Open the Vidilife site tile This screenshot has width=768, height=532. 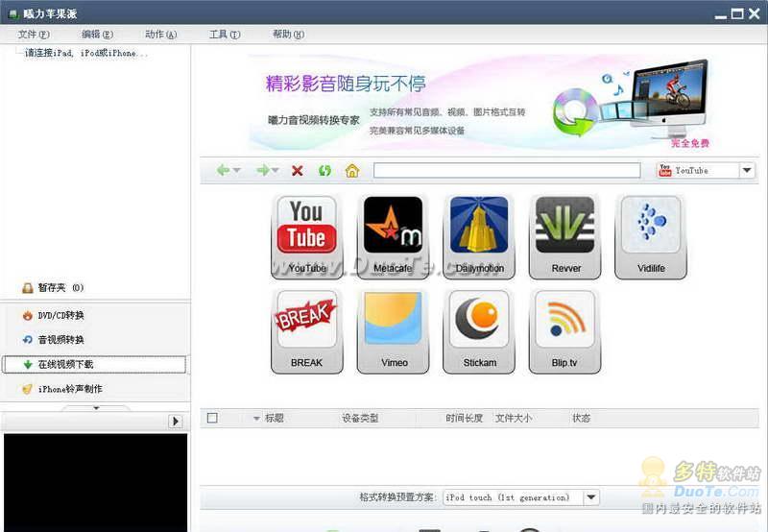651,237
